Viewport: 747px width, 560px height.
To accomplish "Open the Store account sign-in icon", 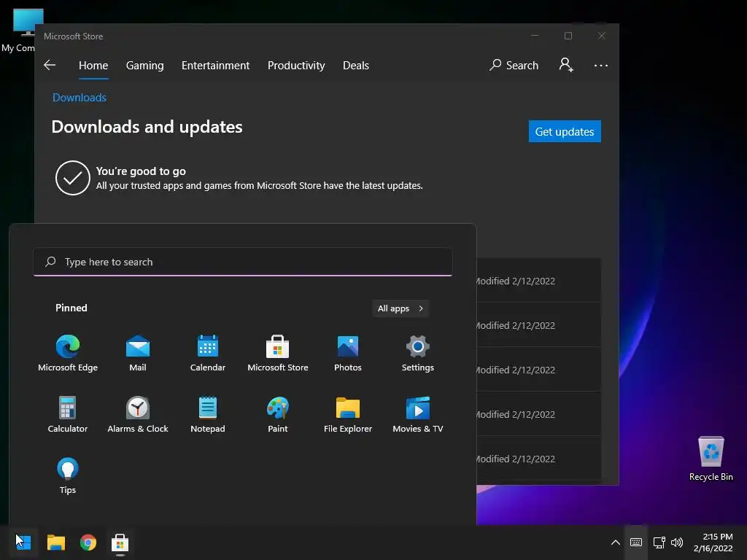I will click(566, 65).
